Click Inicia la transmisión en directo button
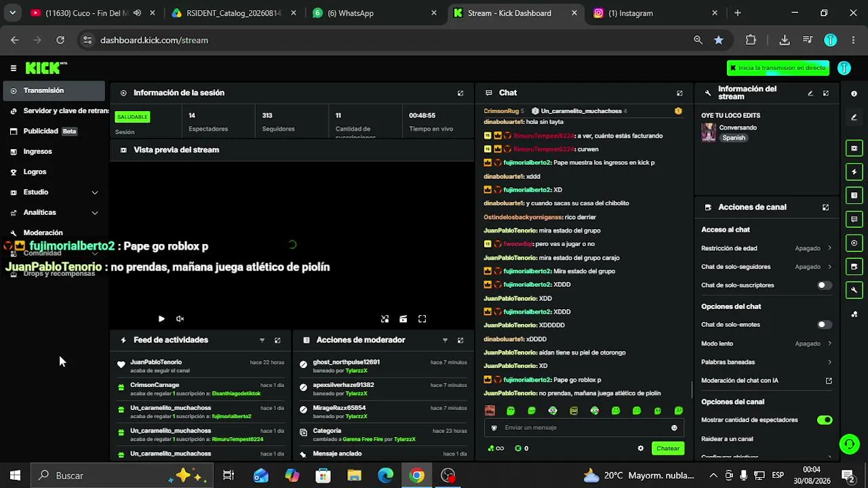This screenshot has width=868, height=488. pos(778,68)
